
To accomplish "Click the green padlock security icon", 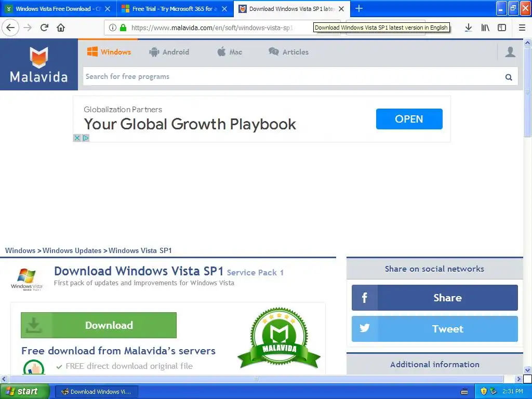I will (123, 28).
